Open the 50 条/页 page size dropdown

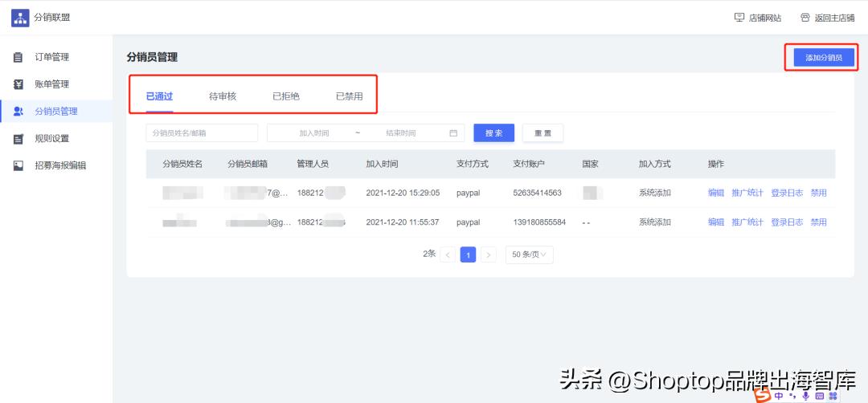click(529, 254)
